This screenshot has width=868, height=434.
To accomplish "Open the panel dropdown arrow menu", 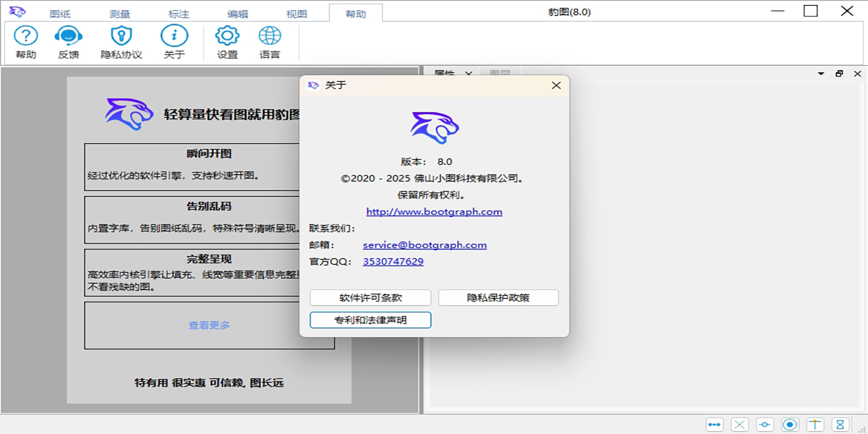I will (821, 74).
